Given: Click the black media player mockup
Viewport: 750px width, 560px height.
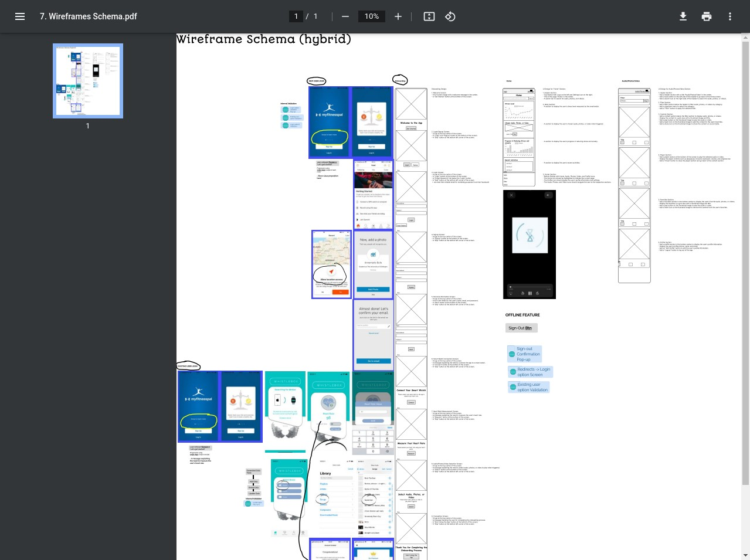Looking at the screenshot, I should 529,244.
